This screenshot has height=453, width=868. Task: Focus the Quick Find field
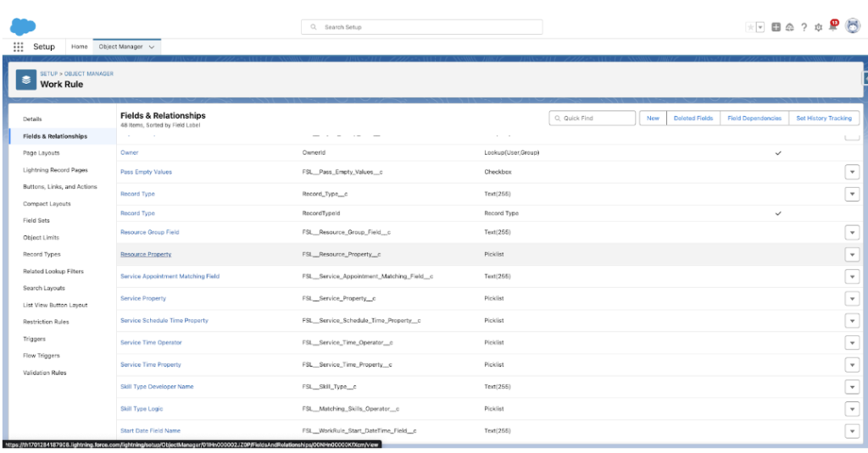[592, 119]
